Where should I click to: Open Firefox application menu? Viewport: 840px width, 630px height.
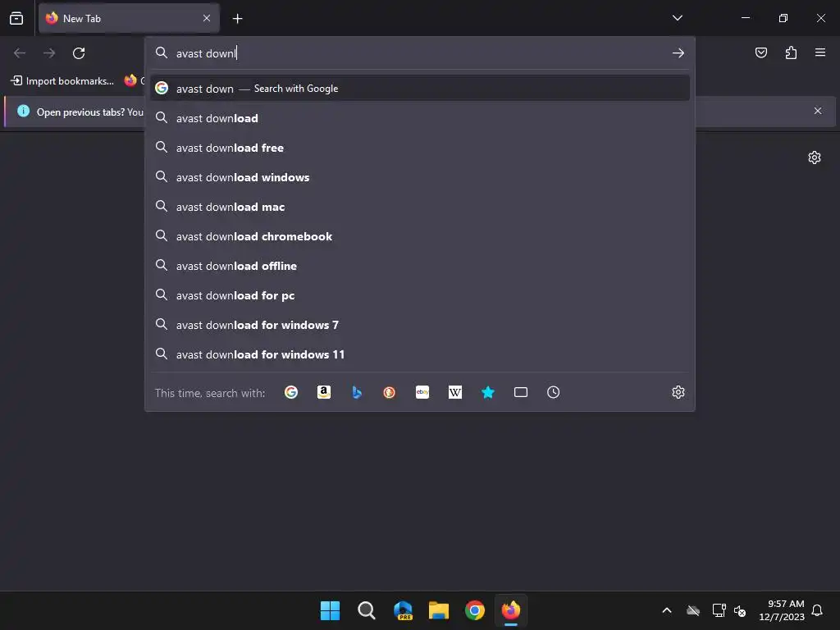click(820, 52)
